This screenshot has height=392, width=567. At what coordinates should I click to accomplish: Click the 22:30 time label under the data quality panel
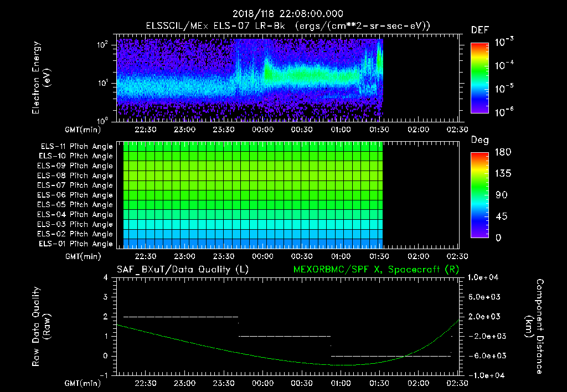(x=146, y=383)
